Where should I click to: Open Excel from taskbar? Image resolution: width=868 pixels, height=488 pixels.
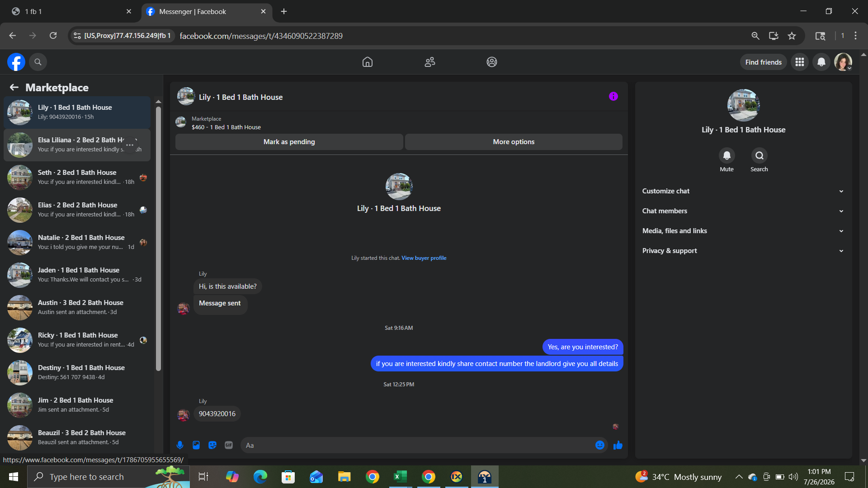pos(400,477)
